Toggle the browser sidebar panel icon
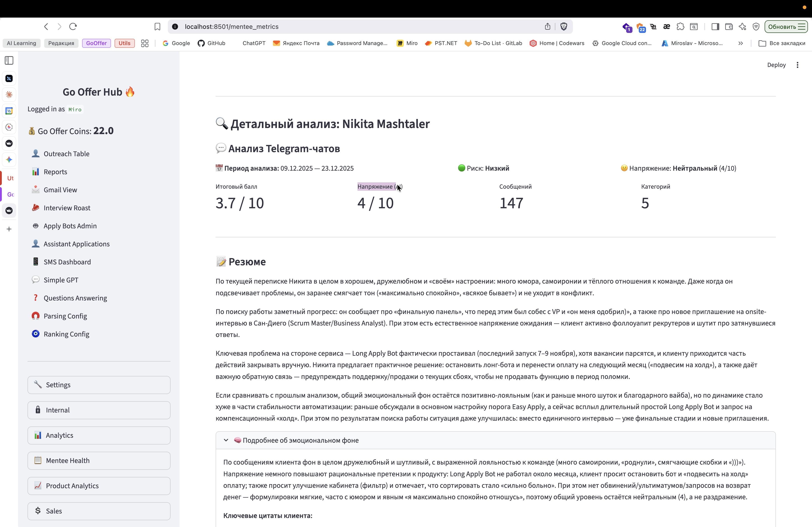Screen dimensions: 812x527 pyautogui.click(x=715, y=27)
